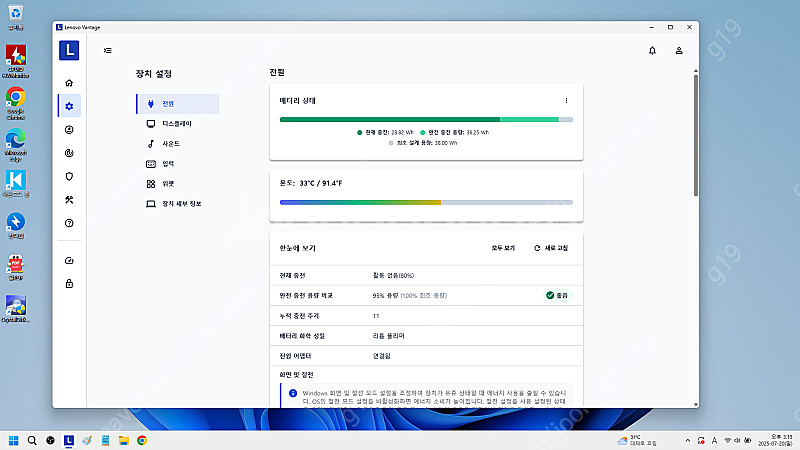Open the tools hammer-wrench sidebar icon
The width and height of the screenshot is (800, 450).
pos(69,199)
